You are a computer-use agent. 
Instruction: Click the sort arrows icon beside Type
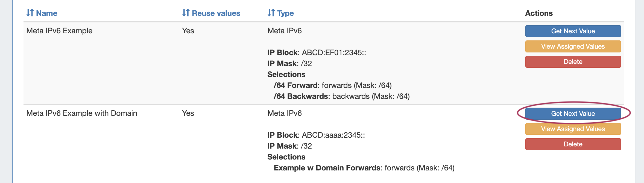coord(271,13)
